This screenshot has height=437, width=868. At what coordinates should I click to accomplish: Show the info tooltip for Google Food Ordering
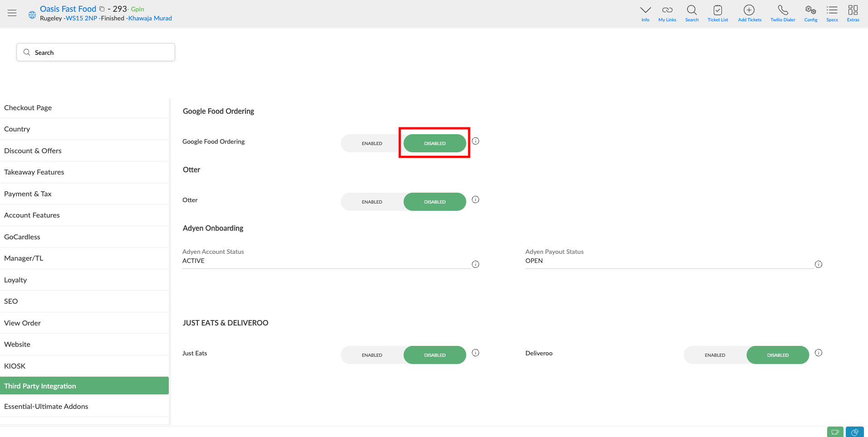476,141
